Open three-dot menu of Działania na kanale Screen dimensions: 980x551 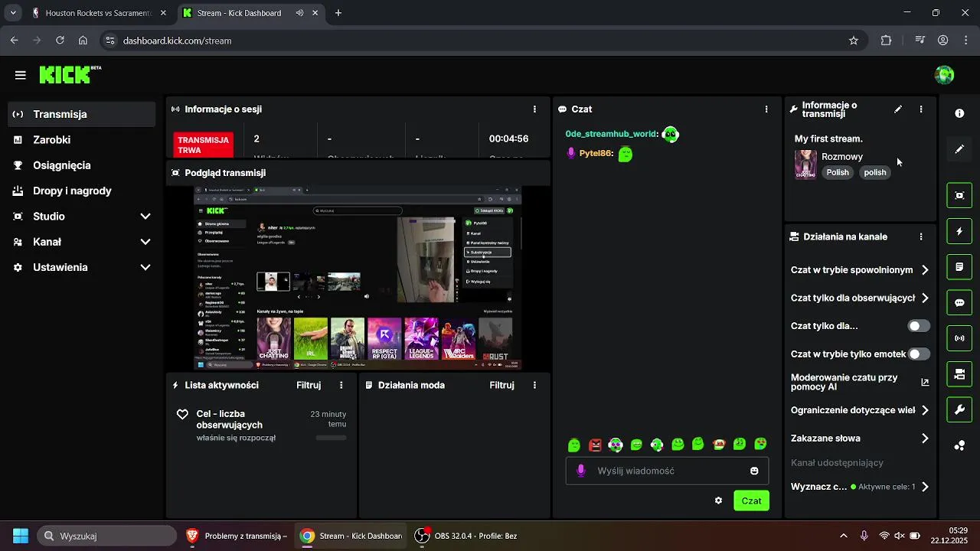pos(921,237)
